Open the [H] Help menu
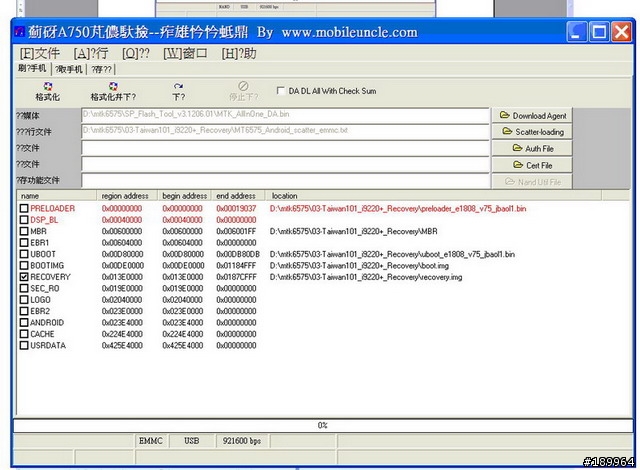640x470 pixels. (x=239, y=53)
